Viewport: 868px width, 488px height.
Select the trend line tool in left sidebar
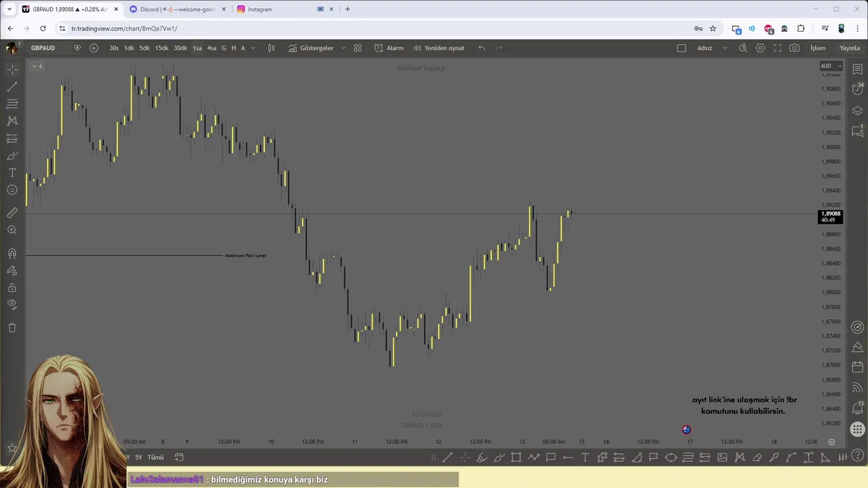point(12,87)
